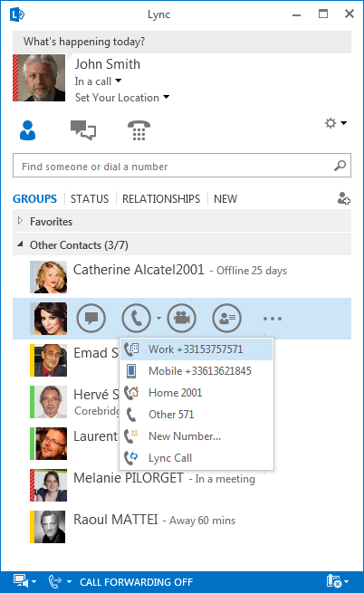Open the Phone dial pad view
This screenshot has width=364, height=593.
coord(139,130)
